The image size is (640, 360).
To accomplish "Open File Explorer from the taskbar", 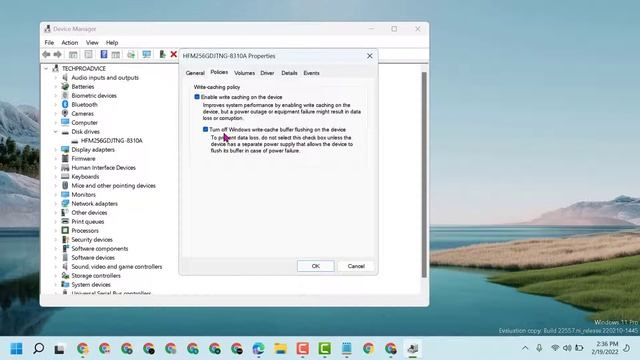I will 280,349.
